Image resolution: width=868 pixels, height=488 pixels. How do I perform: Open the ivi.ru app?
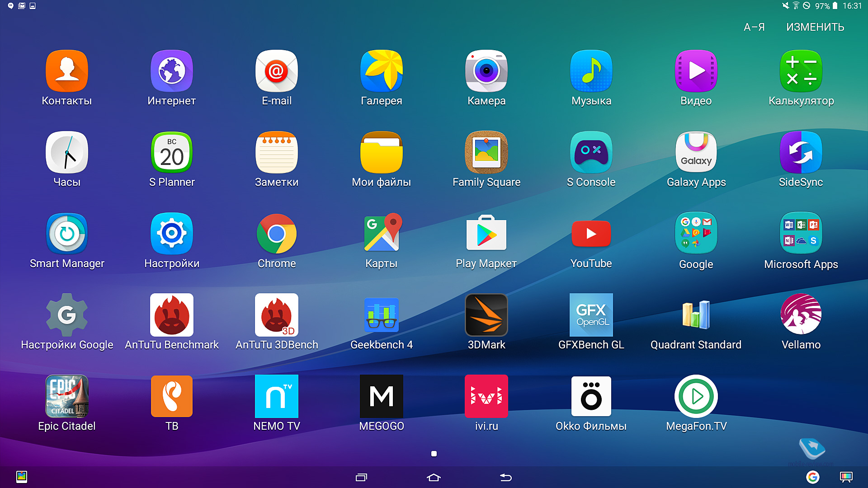click(x=486, y=397)
